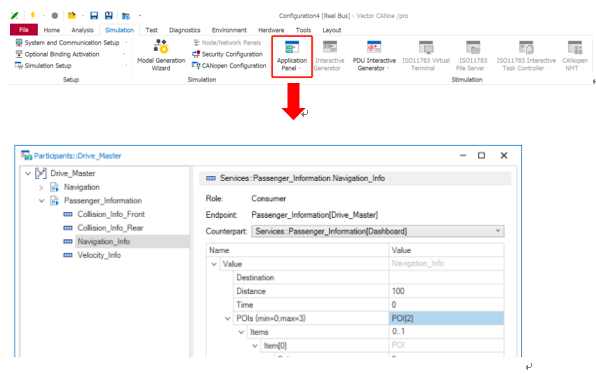Click the Name column header
Image resolution: width=596 pixels, height=375 pixels.
pyautogui.click(x=298, y=250)
